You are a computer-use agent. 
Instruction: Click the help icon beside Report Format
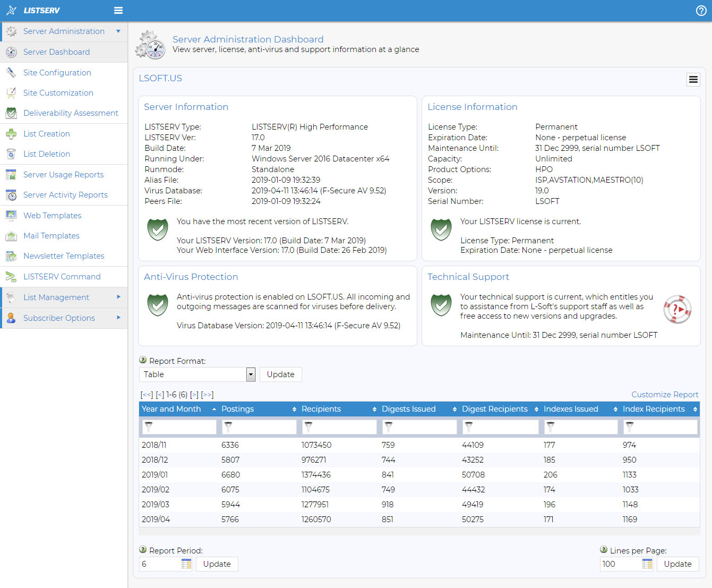click(x=143, y=360)
